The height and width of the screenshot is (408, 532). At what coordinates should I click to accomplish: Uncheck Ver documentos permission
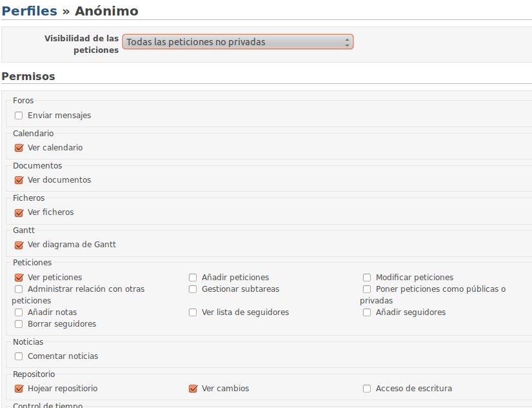point(19,180)
